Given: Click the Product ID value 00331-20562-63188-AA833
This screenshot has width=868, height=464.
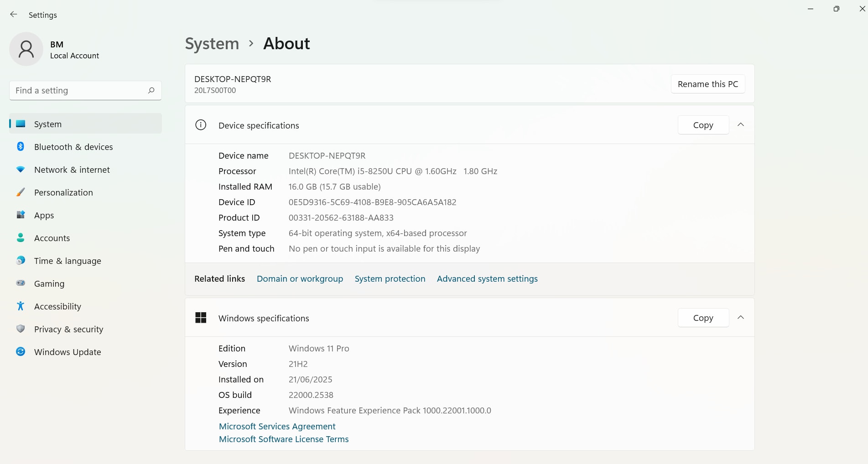Looking at the screenshot, I should click(341, 218).
